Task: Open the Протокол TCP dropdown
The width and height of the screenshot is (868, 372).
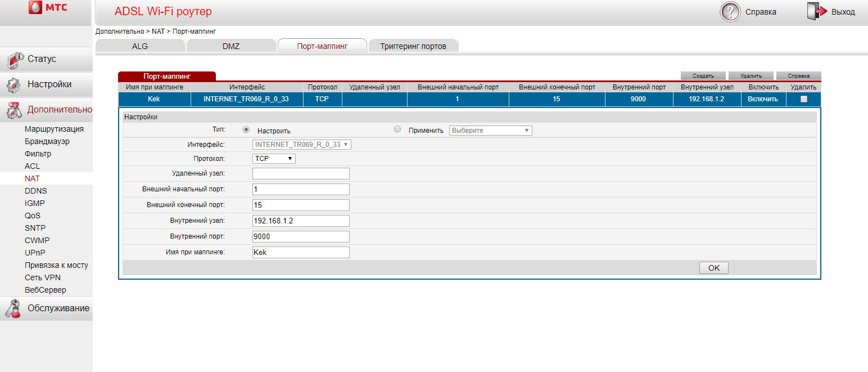Action: [x=274, y=159]
